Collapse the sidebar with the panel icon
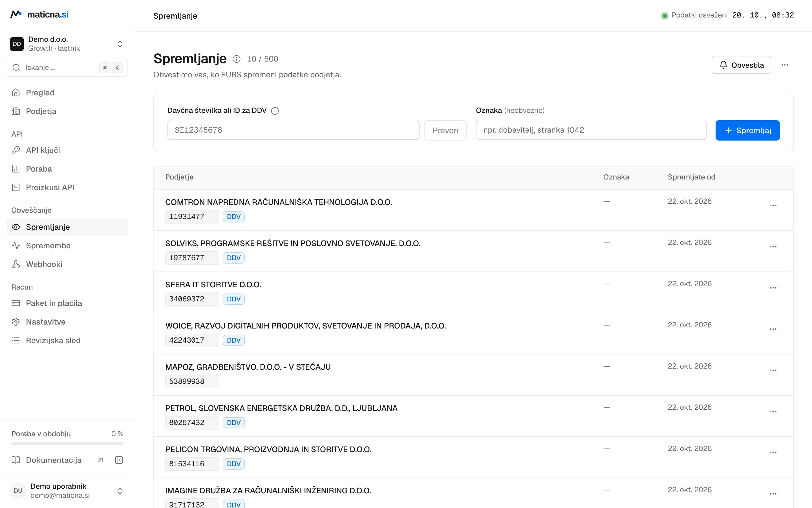812x508 pixels. 119,460
